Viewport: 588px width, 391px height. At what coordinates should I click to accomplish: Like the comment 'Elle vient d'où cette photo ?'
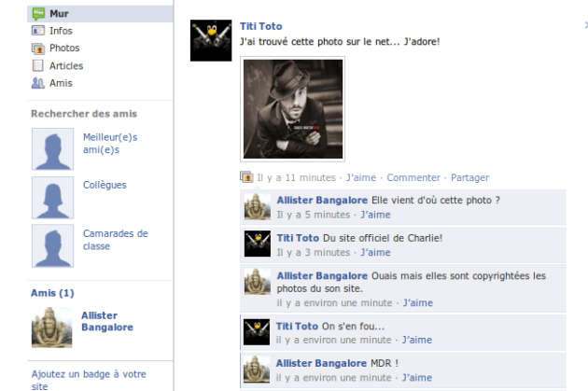coord(375,215)
